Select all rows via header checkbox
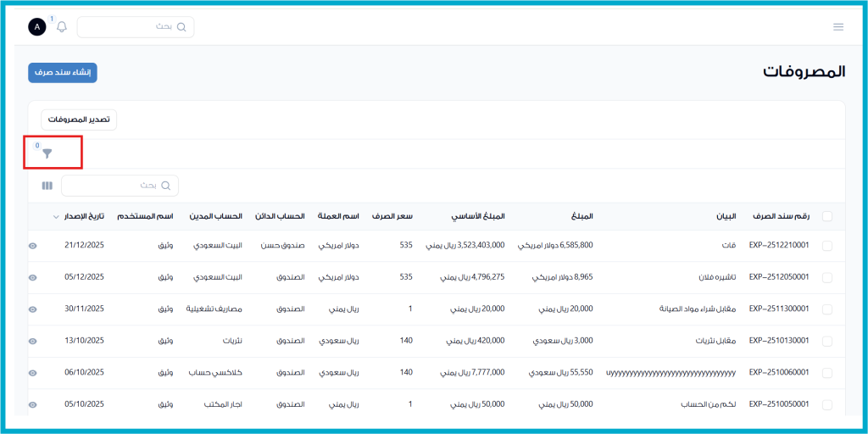868x434 pixels. [826, 216]
